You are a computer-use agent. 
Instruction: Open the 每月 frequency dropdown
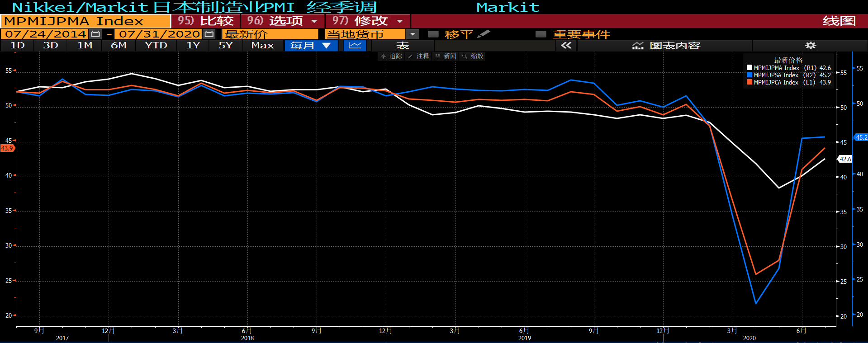pos(311,45)
